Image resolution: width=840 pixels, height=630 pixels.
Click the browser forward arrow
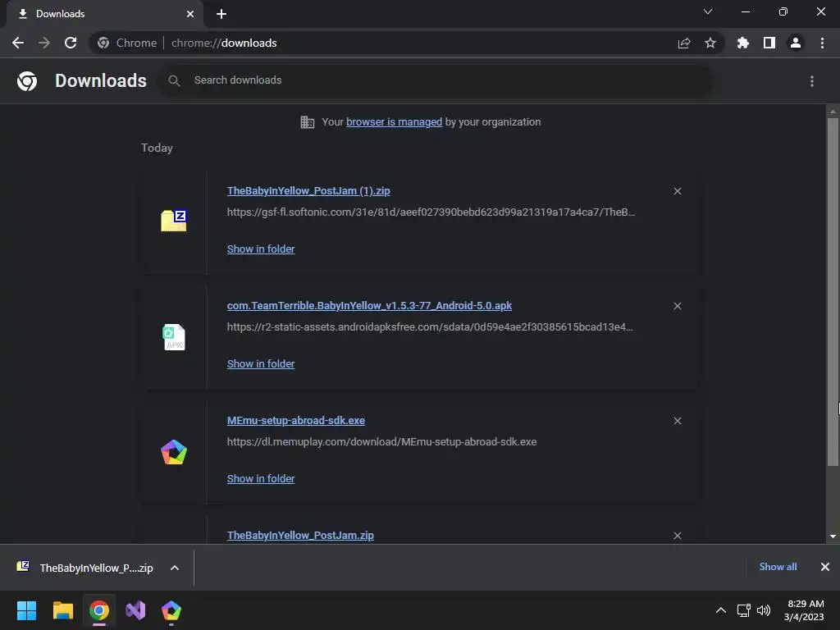(x=44, y=43)
